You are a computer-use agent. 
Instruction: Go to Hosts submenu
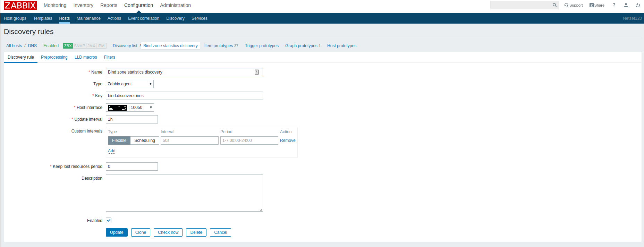64,18
